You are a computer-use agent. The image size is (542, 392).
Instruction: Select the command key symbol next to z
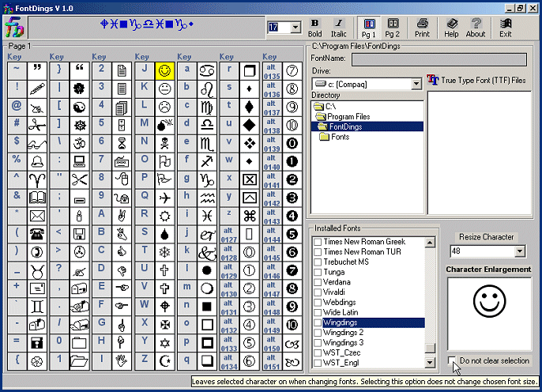pos(249,216)
